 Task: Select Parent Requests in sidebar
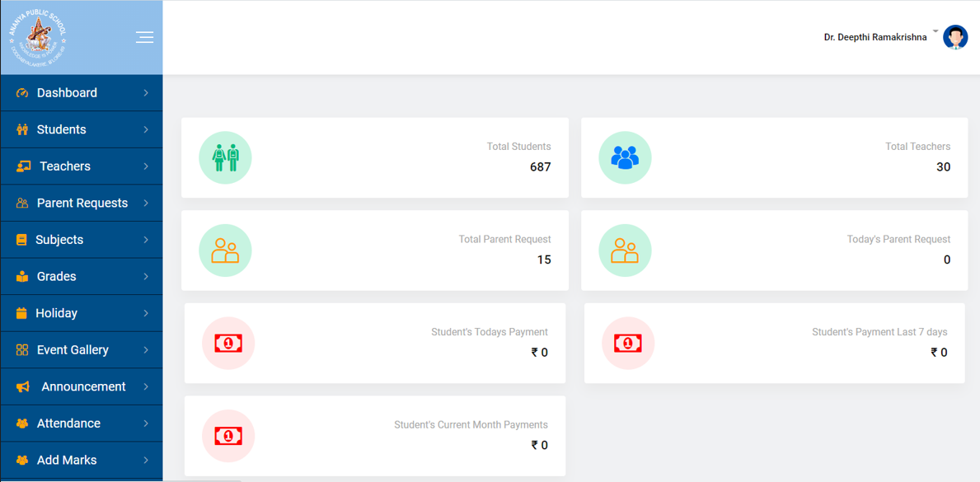(82, 203)
